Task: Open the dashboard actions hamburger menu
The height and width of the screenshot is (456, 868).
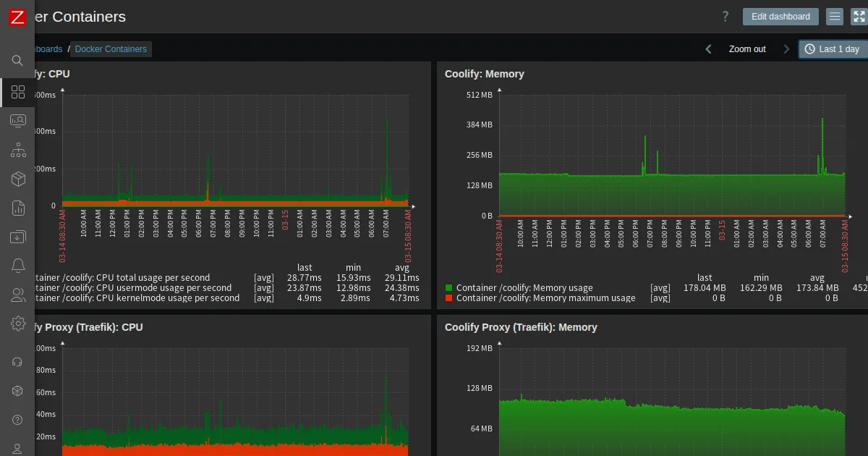Action: click(835, 17)
